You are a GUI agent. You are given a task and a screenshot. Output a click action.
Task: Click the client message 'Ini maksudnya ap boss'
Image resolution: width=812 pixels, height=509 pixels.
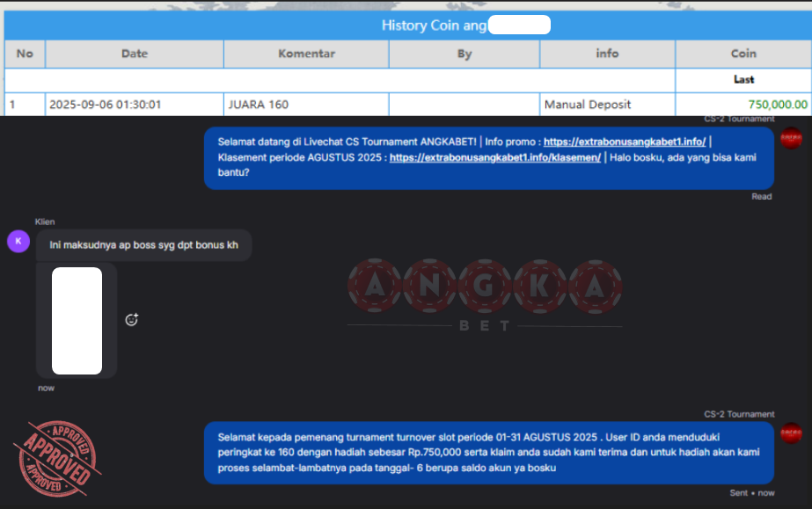[x=144, y=245]
